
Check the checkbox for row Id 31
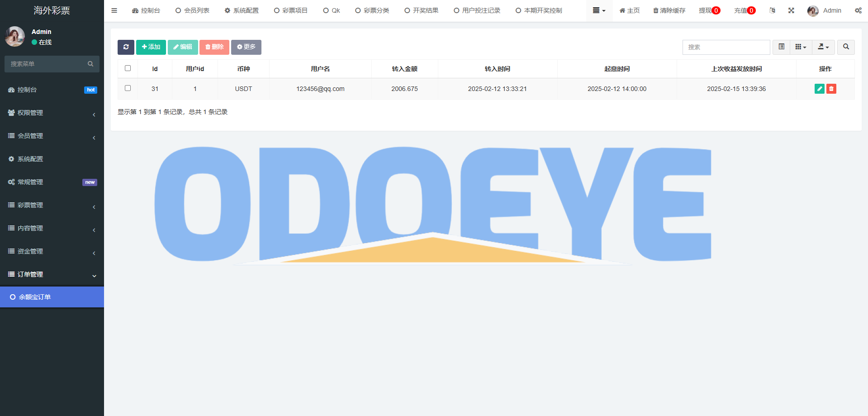coord(128,88)
